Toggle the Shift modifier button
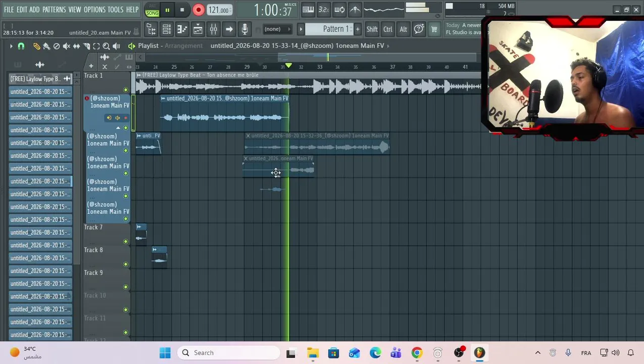Image resolution: width=644 pixels, height=364 pixels. pyautogui.click(x=372, y=29)
